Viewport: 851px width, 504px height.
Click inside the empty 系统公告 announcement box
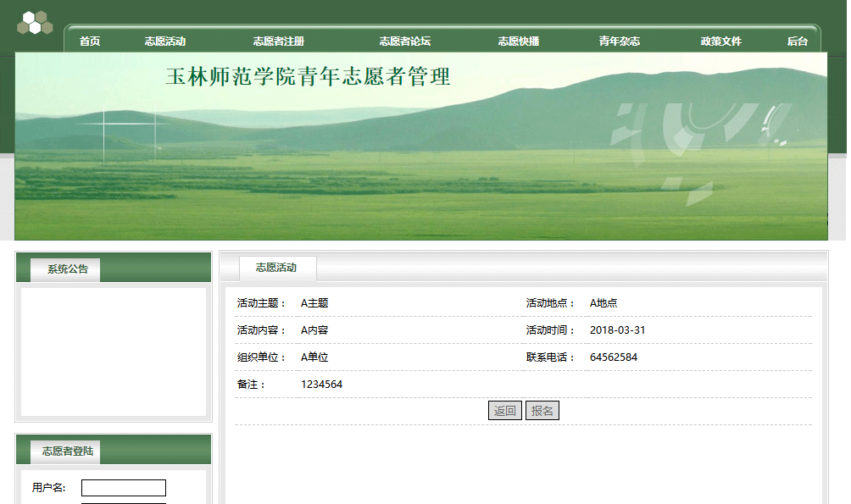(x=114, y=352)
